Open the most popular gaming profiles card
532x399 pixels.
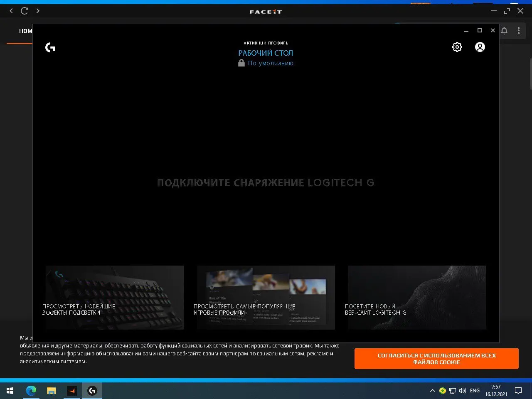coord(266,298)
